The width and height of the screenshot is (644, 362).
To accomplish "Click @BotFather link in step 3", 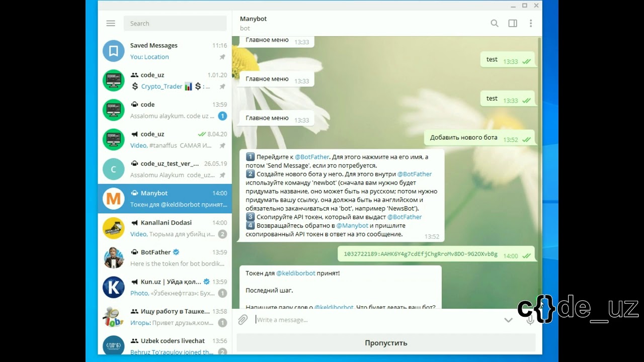I will (x=405, y=217).
